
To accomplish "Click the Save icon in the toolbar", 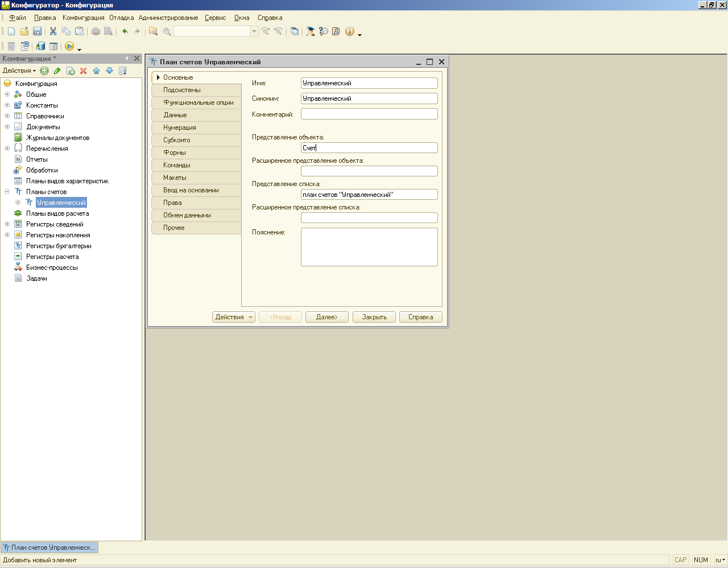I will pos(37,31).
